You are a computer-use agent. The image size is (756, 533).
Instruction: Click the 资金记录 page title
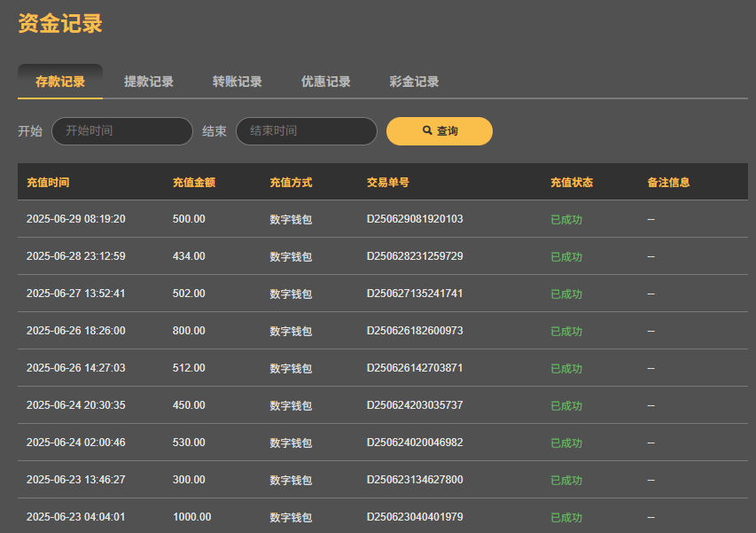(58, 24)
